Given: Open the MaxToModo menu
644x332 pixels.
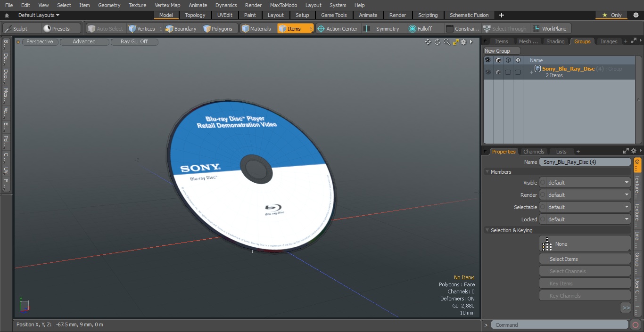Looking at the screenshot, I should 283,5.
